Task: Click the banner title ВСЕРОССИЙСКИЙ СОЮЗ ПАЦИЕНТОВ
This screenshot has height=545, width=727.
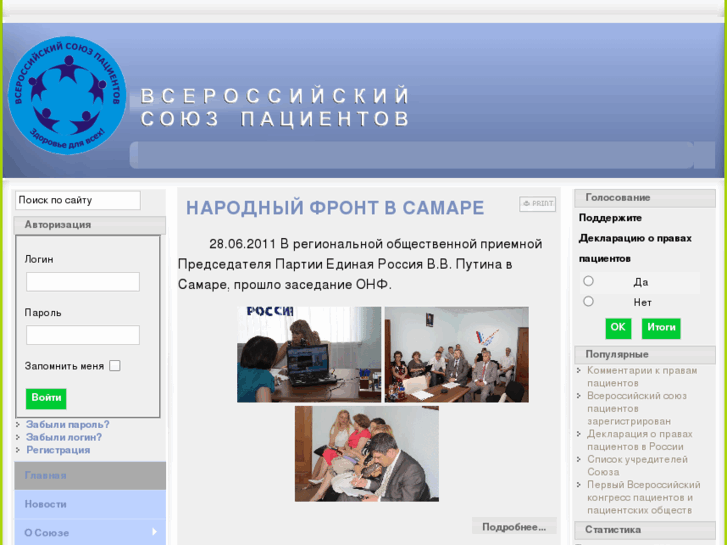Action: pos(275,107)
